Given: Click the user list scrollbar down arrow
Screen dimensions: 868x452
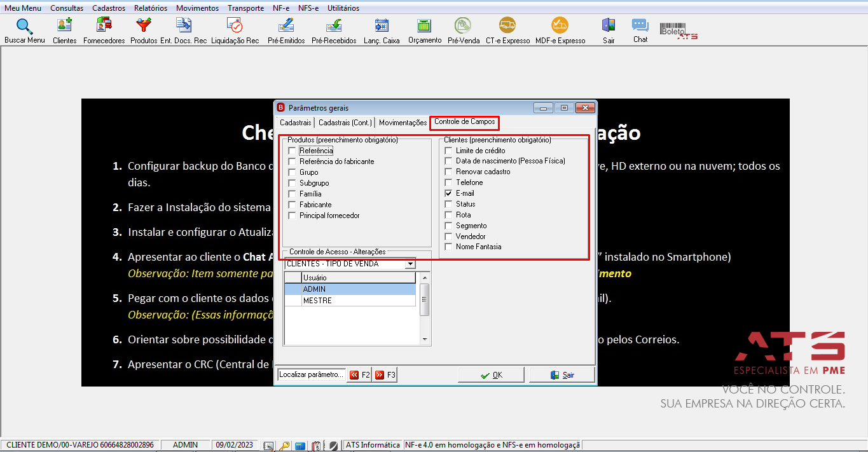Looking at the screenshot, I should pos(425,339).
